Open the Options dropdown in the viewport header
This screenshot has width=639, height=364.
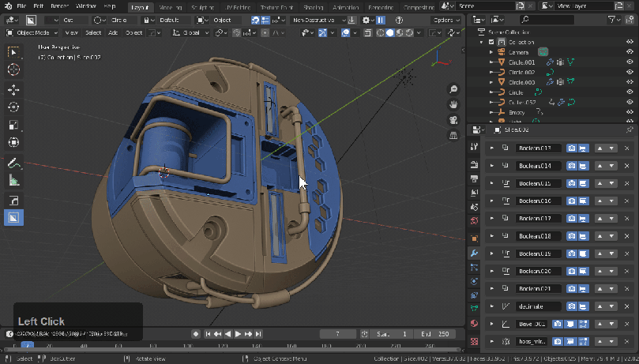[447, 20]
